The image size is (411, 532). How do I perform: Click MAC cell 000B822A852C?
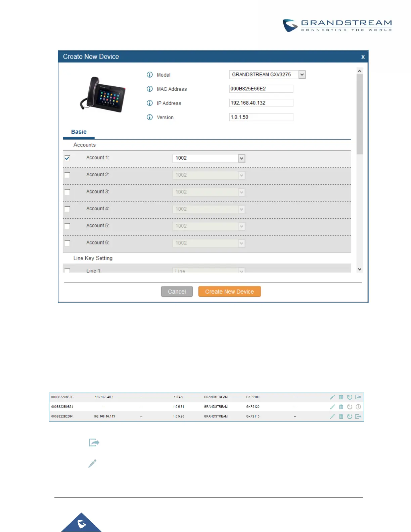coord(62,397)
